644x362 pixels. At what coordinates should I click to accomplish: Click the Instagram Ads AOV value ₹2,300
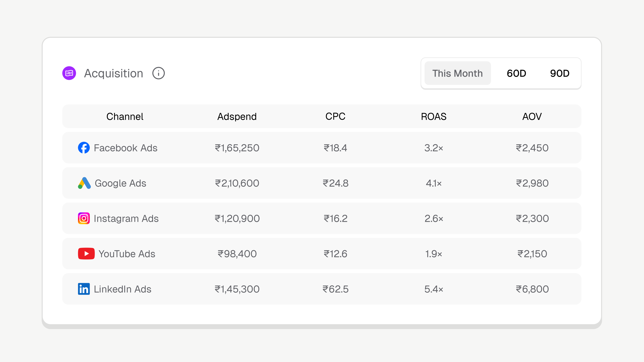pos(532,219)
